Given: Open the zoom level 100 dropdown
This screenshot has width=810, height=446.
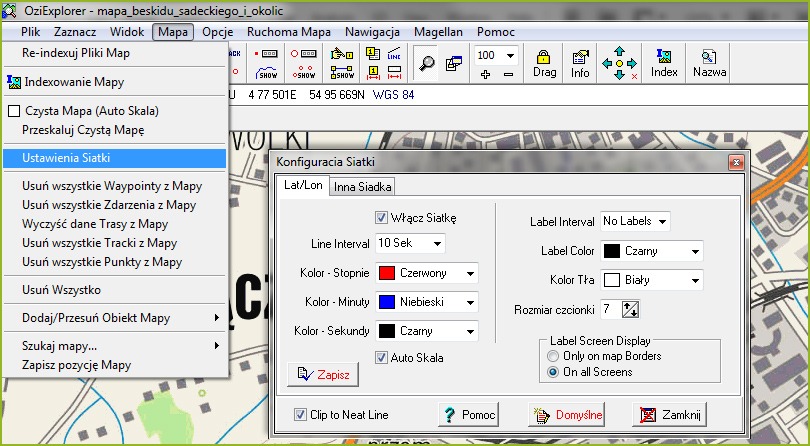Looking at the screenshot, I should pyautogui.click(x=510, y=56).
